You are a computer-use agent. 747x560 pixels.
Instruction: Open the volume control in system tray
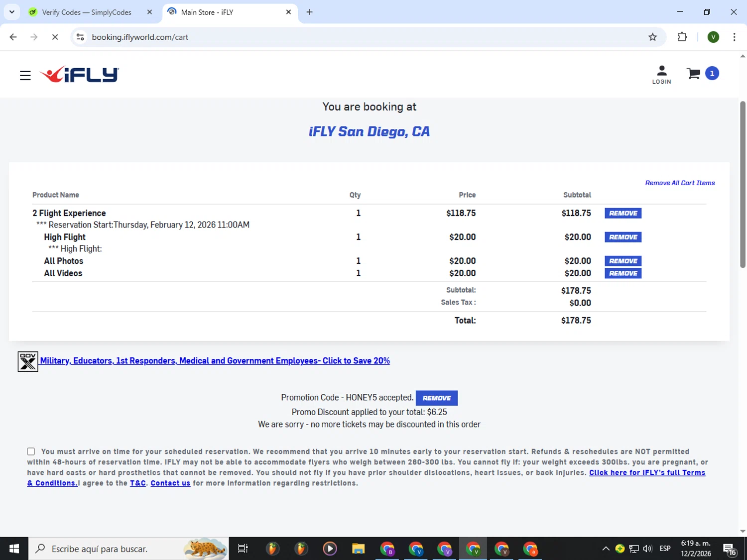647,549
